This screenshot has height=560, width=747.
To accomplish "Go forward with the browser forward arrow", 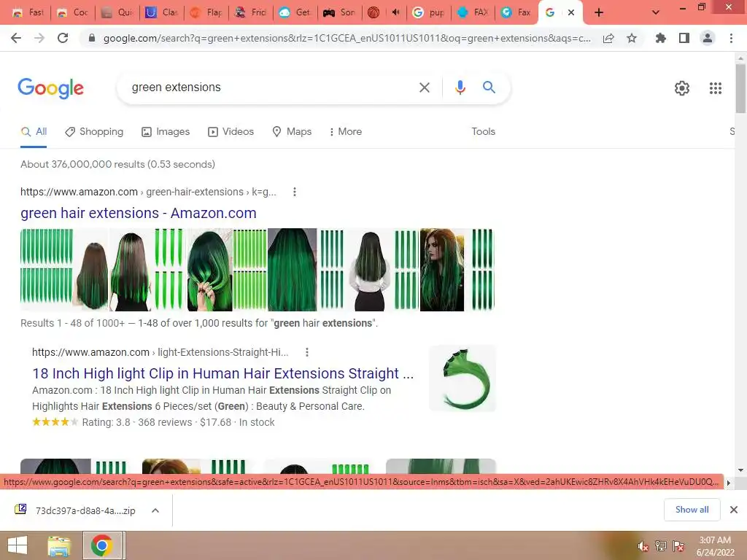I will 39,38.
